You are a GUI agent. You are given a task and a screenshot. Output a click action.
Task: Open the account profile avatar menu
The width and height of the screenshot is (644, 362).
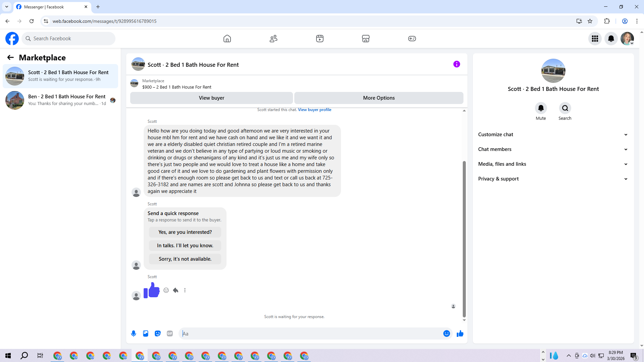tap(627, 39)
